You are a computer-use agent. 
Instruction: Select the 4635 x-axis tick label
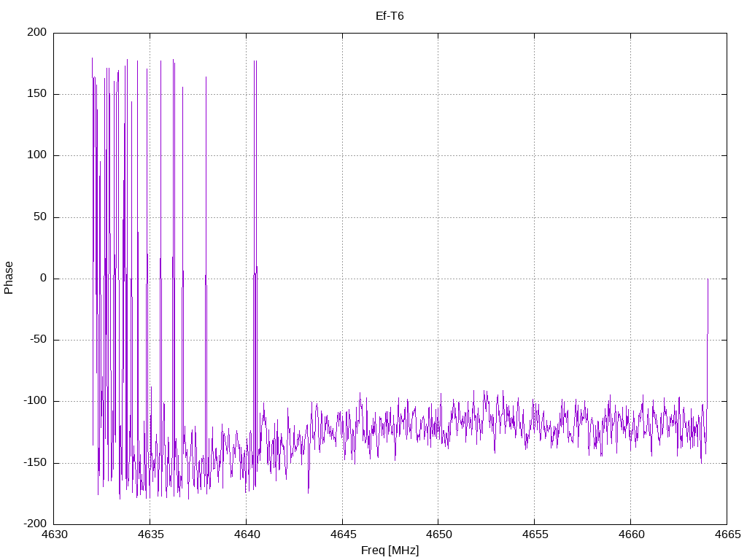[x=150, y=535]
